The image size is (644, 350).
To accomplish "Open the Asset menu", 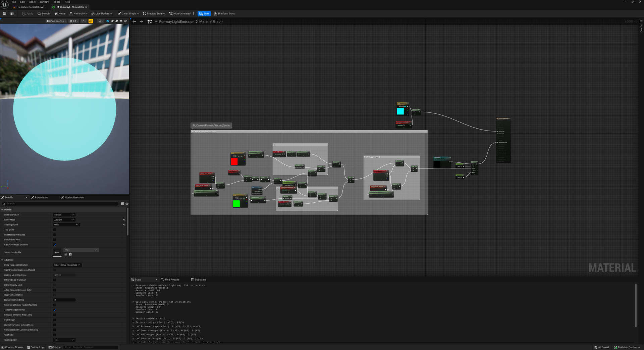I will point(32,2).
